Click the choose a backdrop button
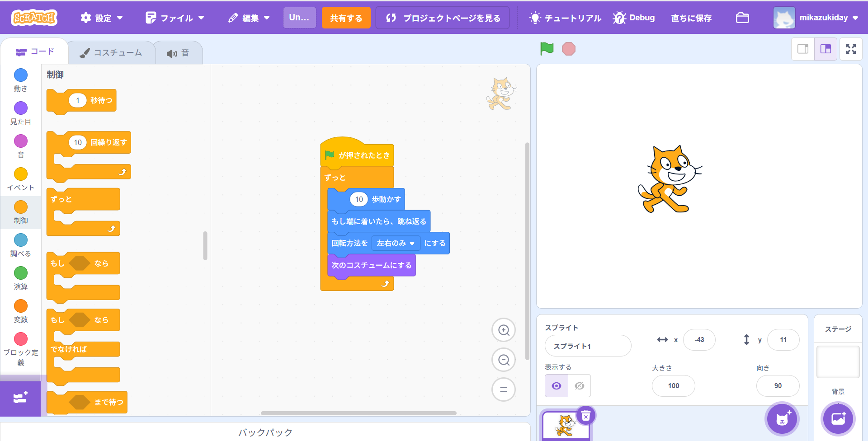868x441 pixels. pyautogui.click(x=838, y=419)
